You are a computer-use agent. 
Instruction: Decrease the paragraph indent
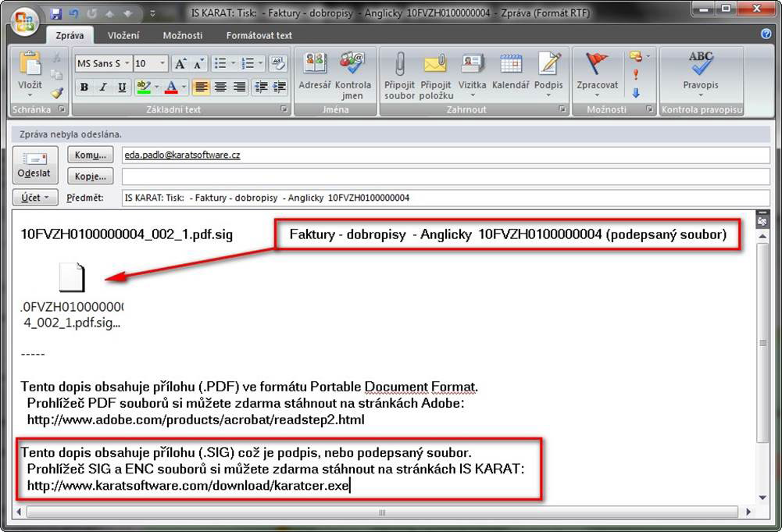coord(261,87)
